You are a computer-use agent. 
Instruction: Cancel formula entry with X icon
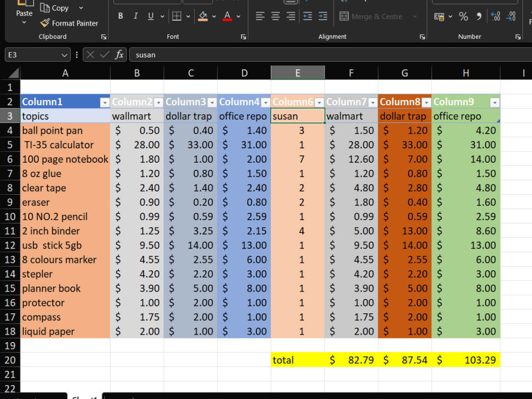(90, 55)
